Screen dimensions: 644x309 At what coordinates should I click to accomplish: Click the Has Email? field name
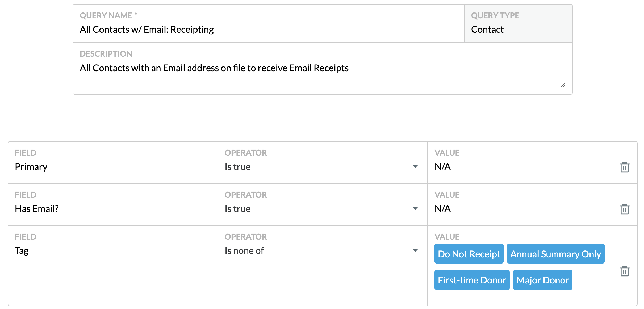(x=37, y=209)
